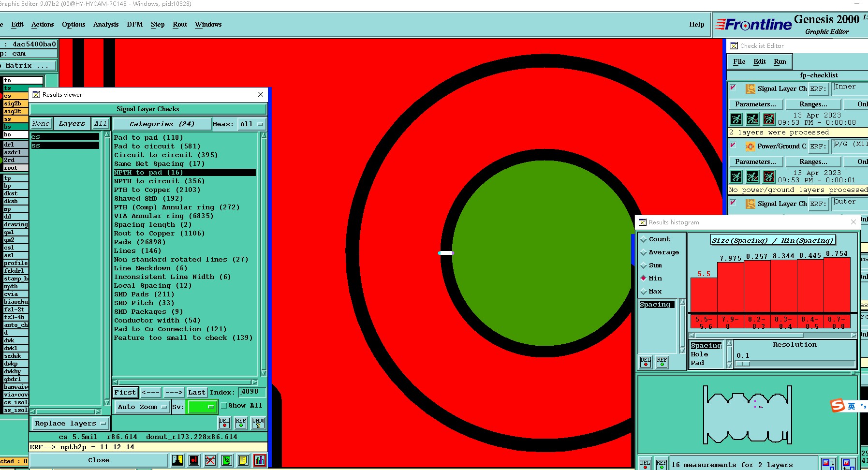868x470 pixels.
Task: Click red-outlined run icon under Inner Signal Layer check
Action: click(x=769, y=119)
